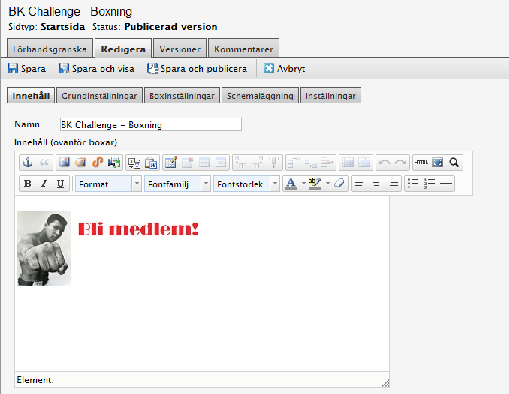Select the Innehåll sub-tab
Screen dimensions: 509x394
[31, 96]
